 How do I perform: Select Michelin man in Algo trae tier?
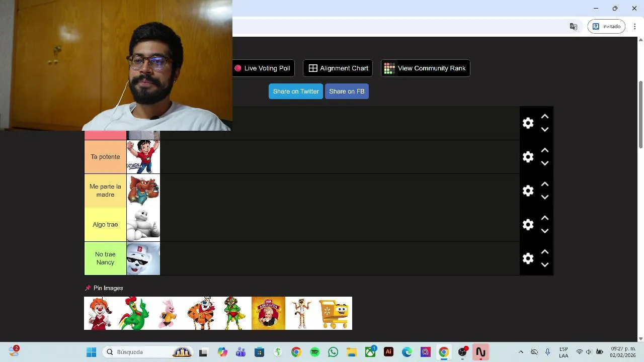(x=143, y=224)
